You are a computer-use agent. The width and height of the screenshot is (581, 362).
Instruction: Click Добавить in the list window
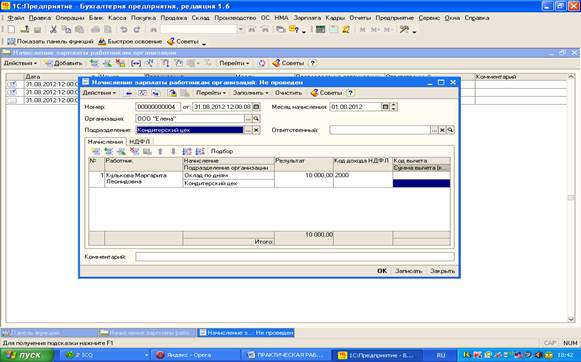click(x=64, y=63)
